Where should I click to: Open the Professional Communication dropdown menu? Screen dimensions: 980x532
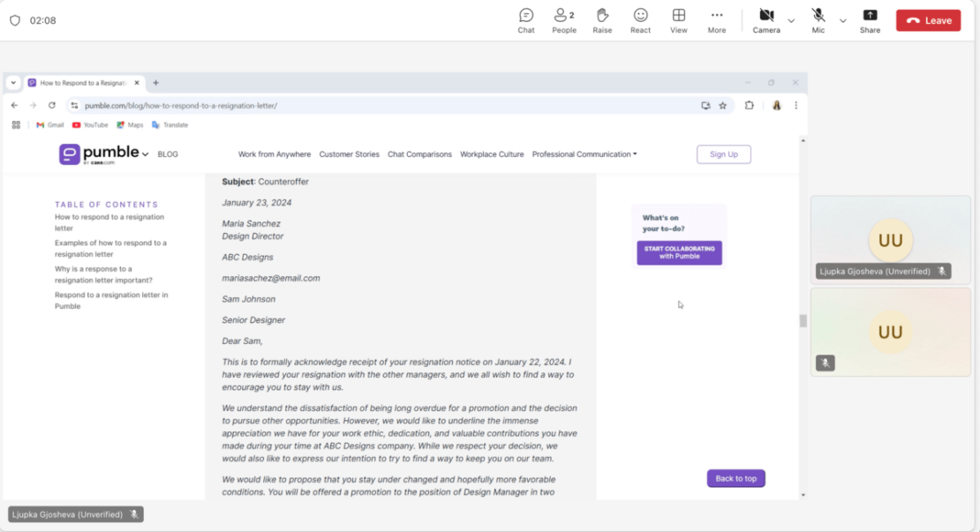[x=584, y=154]
